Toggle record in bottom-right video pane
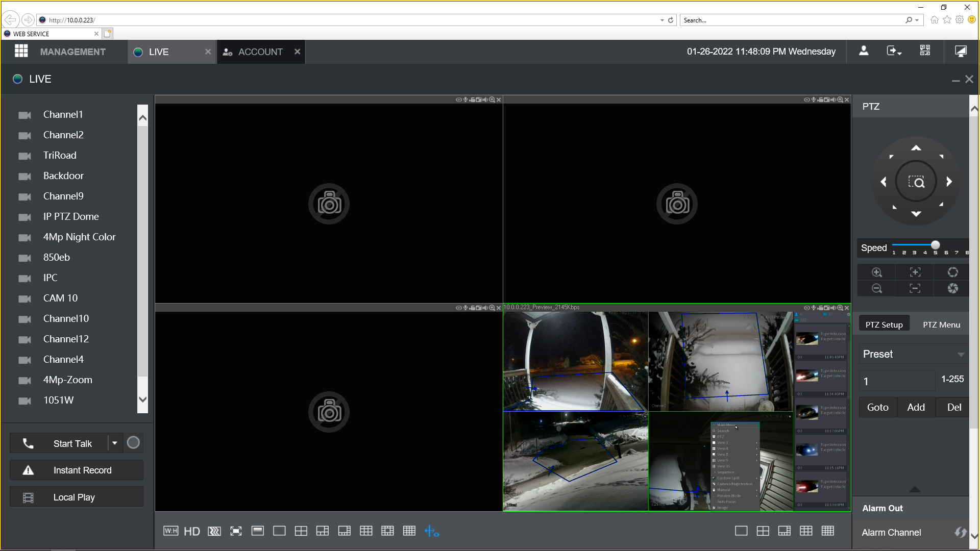Viewport: 980px width, 551px height. [820, 308]
